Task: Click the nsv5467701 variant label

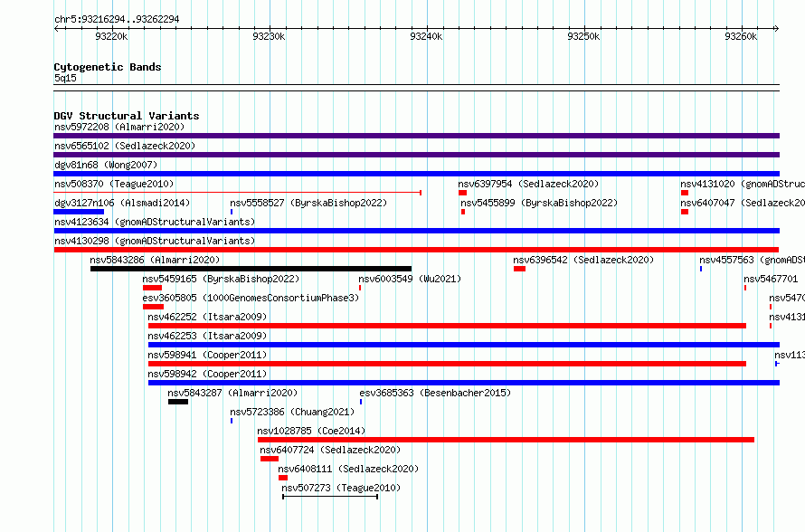Action: point(771,279)
